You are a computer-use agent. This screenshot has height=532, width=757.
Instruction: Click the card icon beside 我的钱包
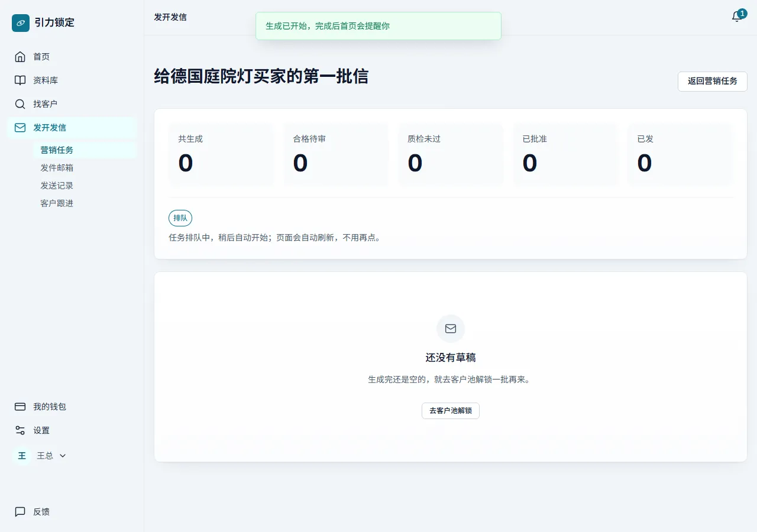coord(20,407)
